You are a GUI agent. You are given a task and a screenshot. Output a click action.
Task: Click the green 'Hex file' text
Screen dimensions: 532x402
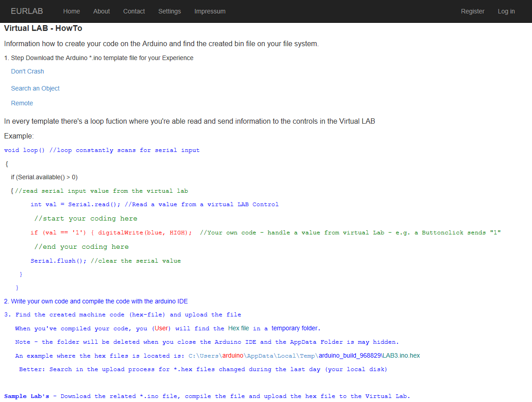pos(238,328)
